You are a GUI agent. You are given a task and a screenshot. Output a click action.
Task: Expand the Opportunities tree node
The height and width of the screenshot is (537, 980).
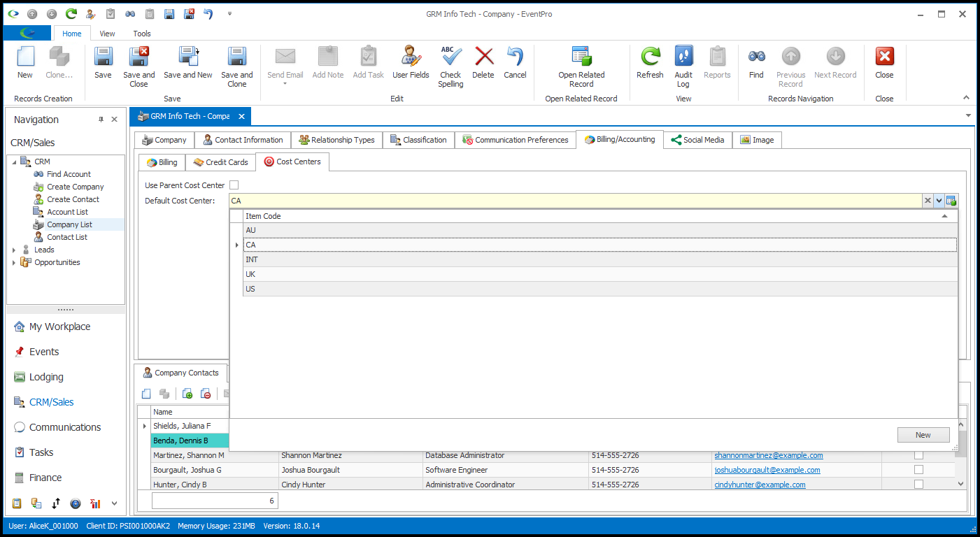click(14, 262)
